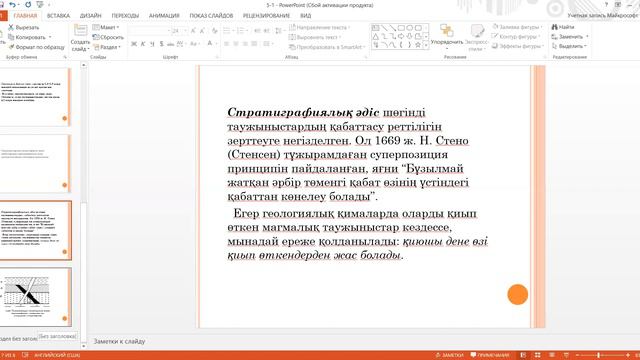Open PowerPoint Help question mark icon
Screen dimensions: 640x360
pyautogui.click(x=607, y=4)
